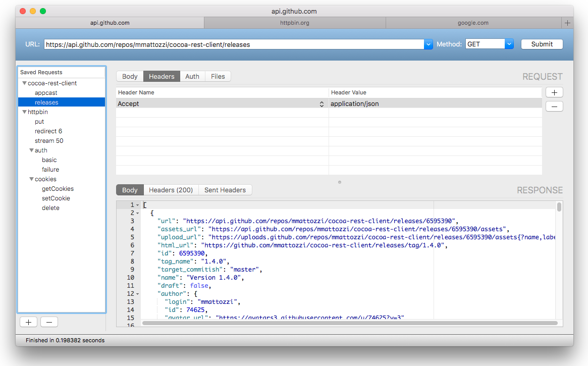
Task: Click the response horizontal scrollbar
Action: point(350,323)
